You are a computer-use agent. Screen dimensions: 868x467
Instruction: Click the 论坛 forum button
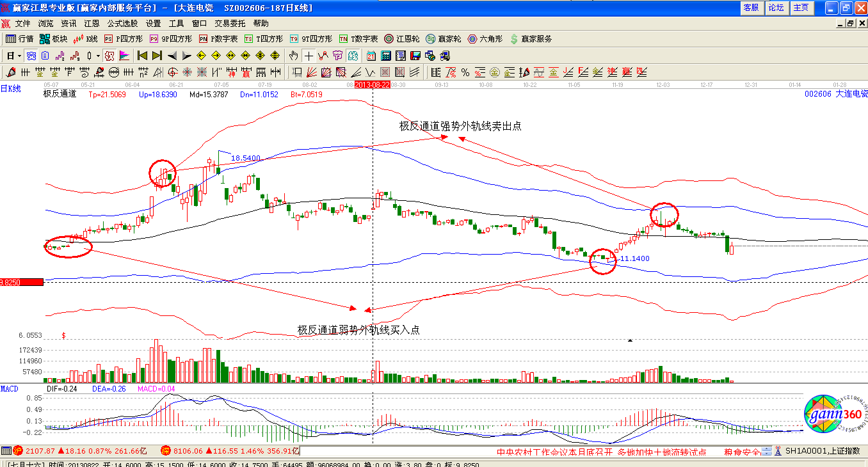point(776,8)
